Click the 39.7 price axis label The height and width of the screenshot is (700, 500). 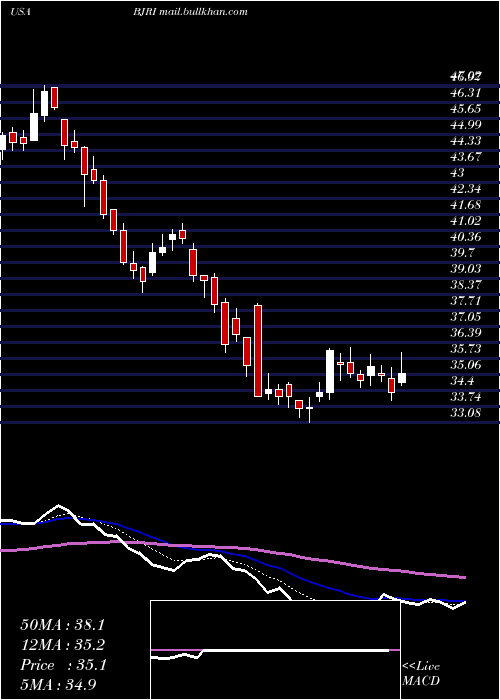coord(464,253)
